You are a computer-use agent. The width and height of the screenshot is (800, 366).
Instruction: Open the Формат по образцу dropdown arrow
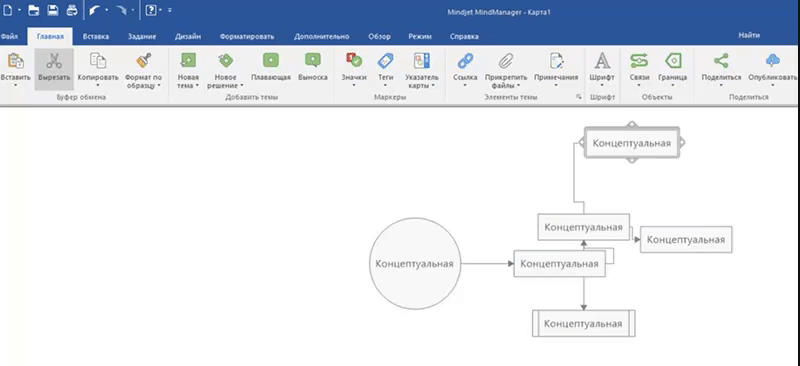click(159, 85)
